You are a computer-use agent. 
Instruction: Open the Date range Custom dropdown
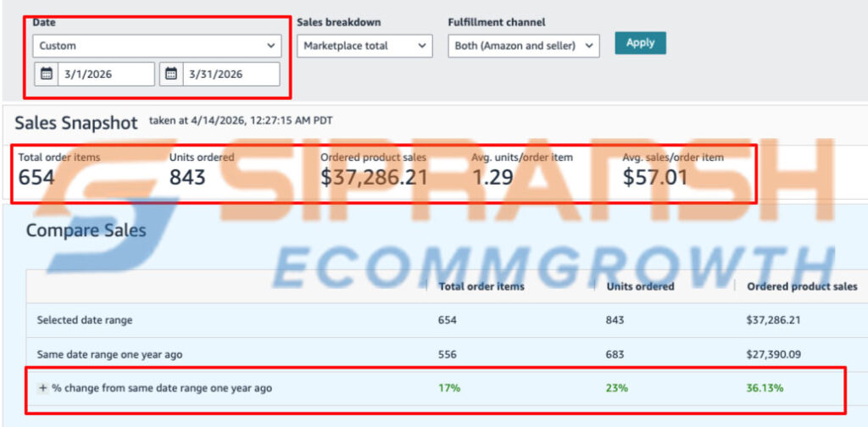(157, 46)
